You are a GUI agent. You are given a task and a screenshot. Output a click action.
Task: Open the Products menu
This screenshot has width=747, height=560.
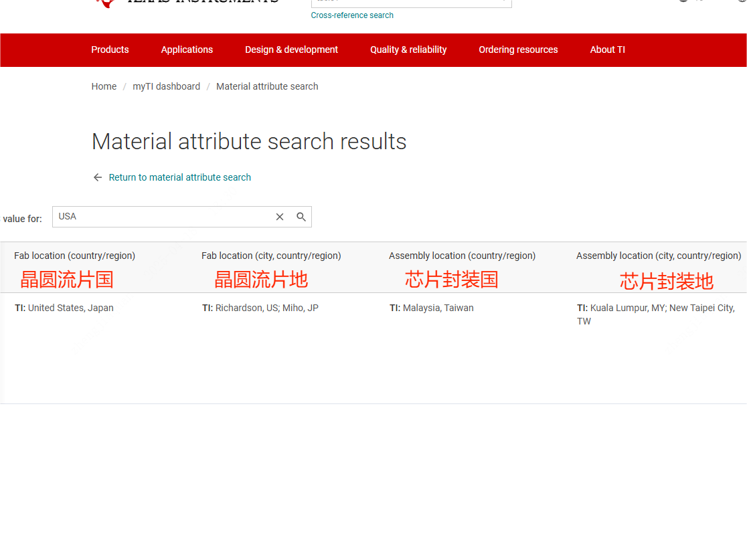coord(110,50)
